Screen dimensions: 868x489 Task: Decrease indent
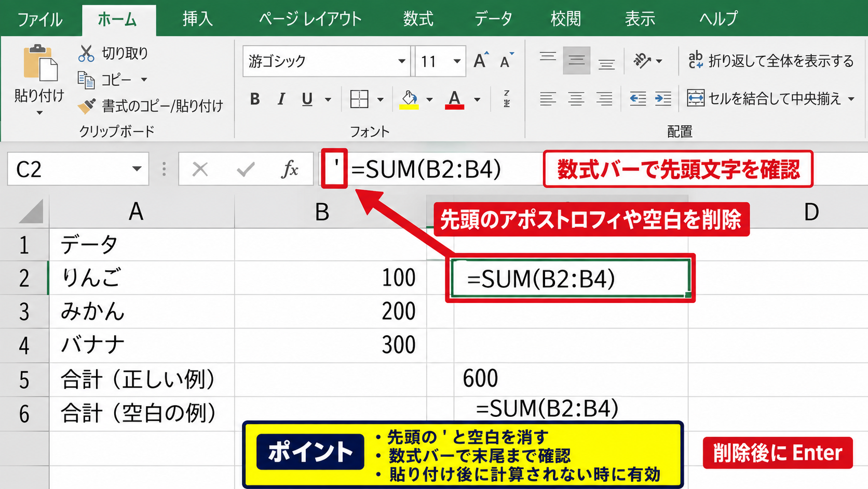(638, 99)
